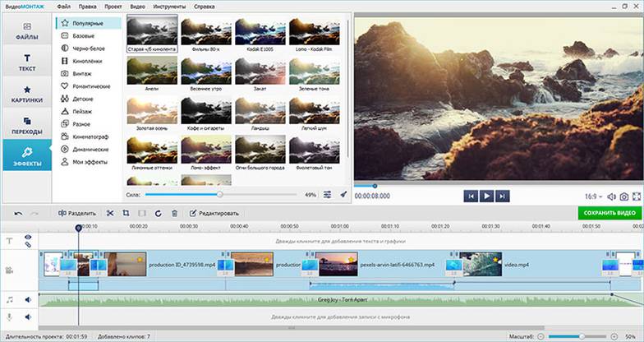
Task: Select the Романтические effects category
Action: [x=89, y=86]
